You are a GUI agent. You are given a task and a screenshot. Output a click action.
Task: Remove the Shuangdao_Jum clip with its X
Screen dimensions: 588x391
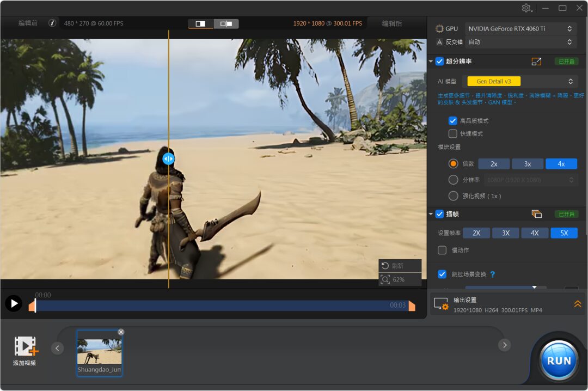(x=121, y=332)
